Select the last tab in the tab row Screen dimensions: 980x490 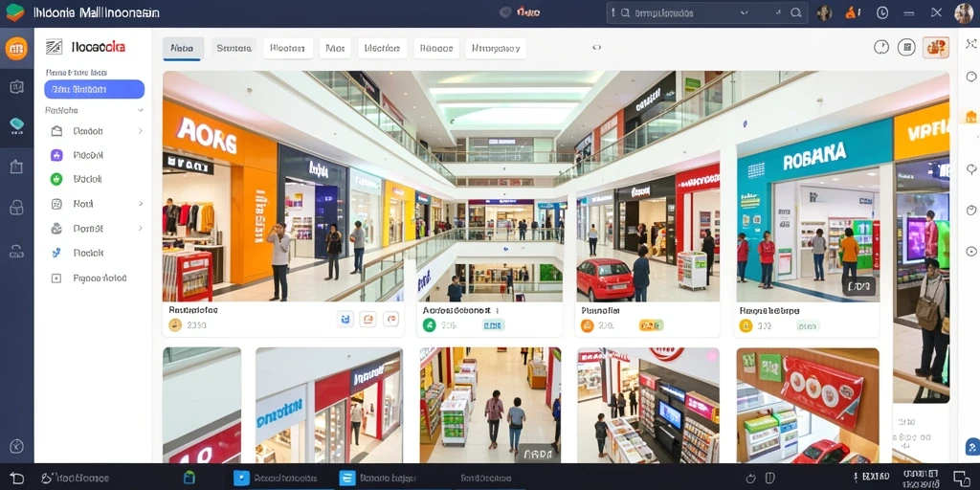pyautogui.click(x=496, y=48)
